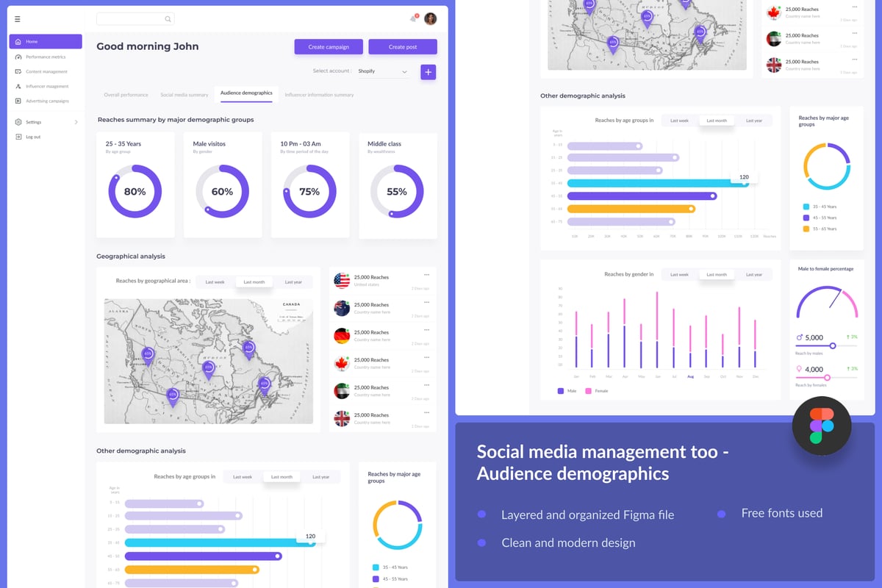882x588 pixels.
Task: Click the Reach by females slider handle
Action: tap(827, 377)
